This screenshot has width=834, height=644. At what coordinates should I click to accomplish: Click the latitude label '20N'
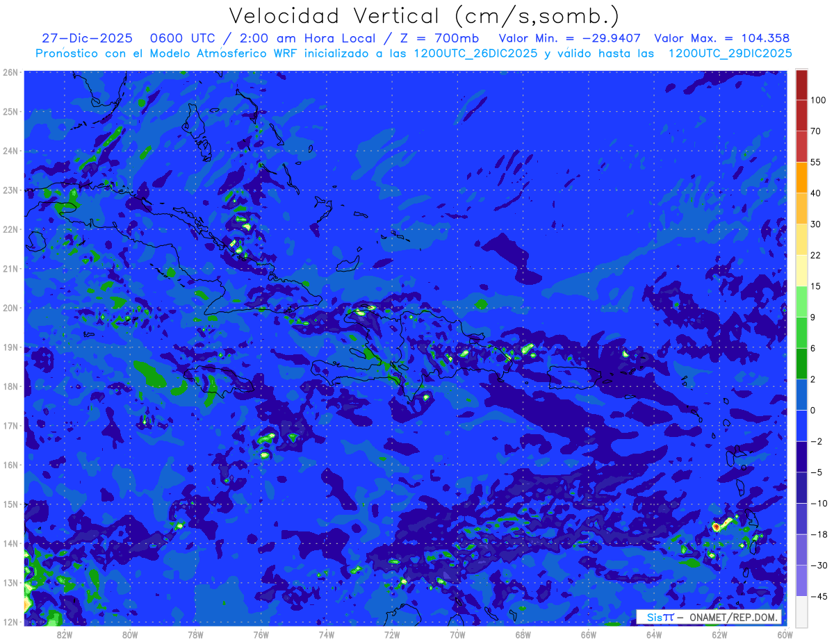(x=10, y=308)
